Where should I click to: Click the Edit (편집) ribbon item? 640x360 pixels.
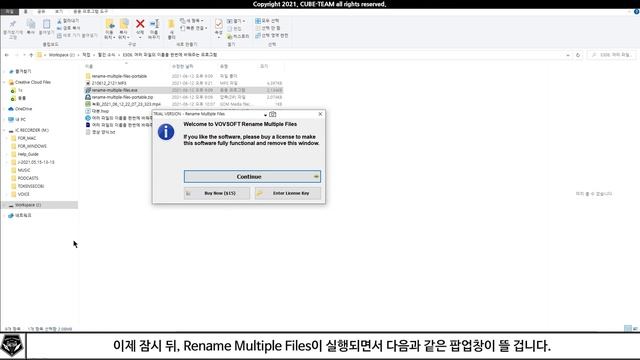(234, 29)
